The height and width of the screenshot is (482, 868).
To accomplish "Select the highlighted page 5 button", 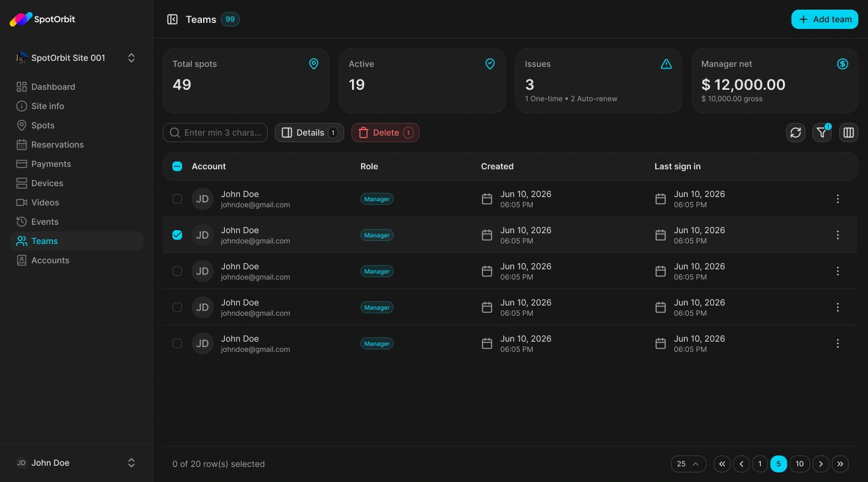I will pyautogui.click(x=779, y=464).
